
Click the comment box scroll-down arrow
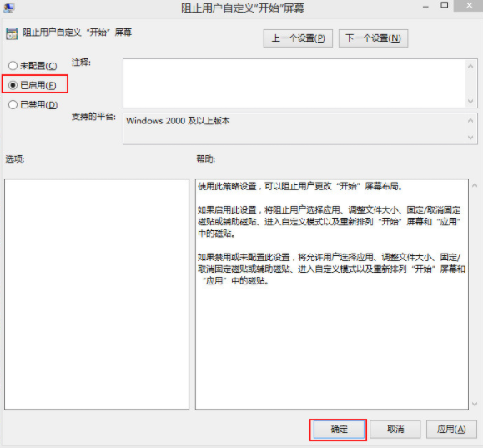(470, 101)
